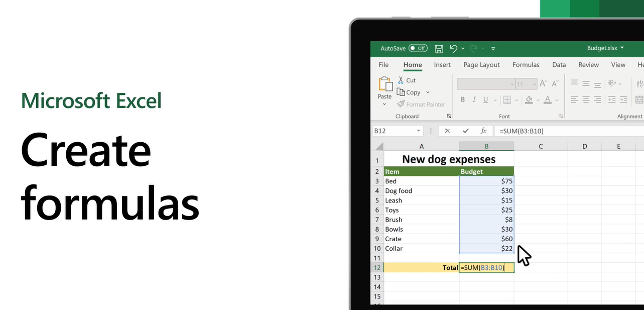Open the File menu
This screenshot has height=310, width=644.
pyautogui.click(x=383, y=65)
